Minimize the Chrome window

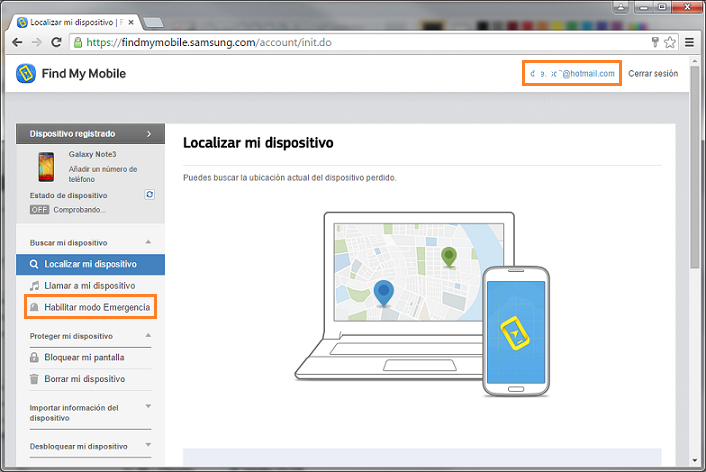[644, 7]
